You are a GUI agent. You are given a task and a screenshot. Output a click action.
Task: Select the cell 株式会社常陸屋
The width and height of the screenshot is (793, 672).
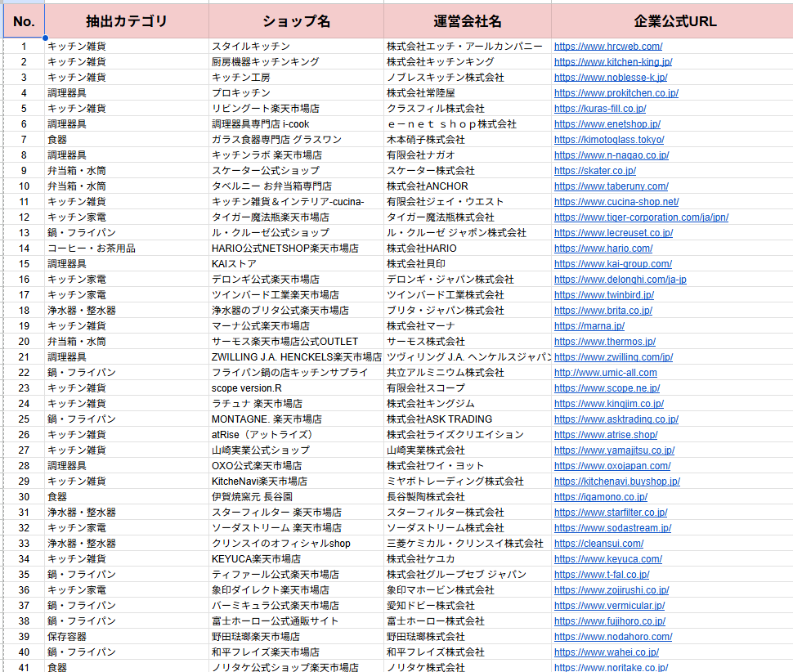tap(468, 93)
